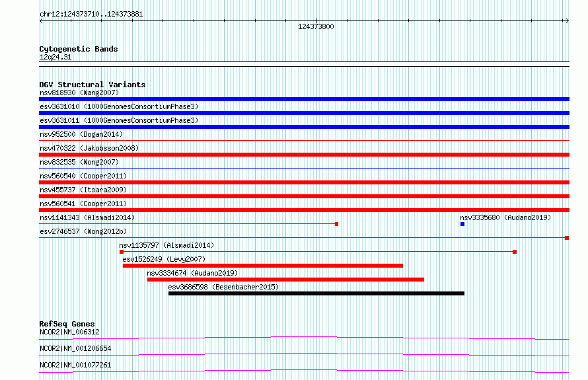Viewport: 588px width, 380px height.
Task: Click the left red square of nsv1135797
Action: click(x=122, y=252)
